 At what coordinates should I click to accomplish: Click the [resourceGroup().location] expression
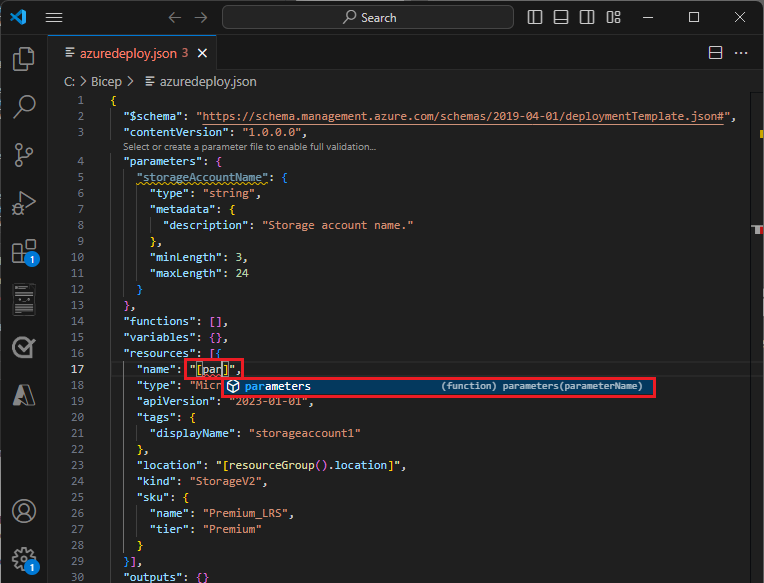308,465
